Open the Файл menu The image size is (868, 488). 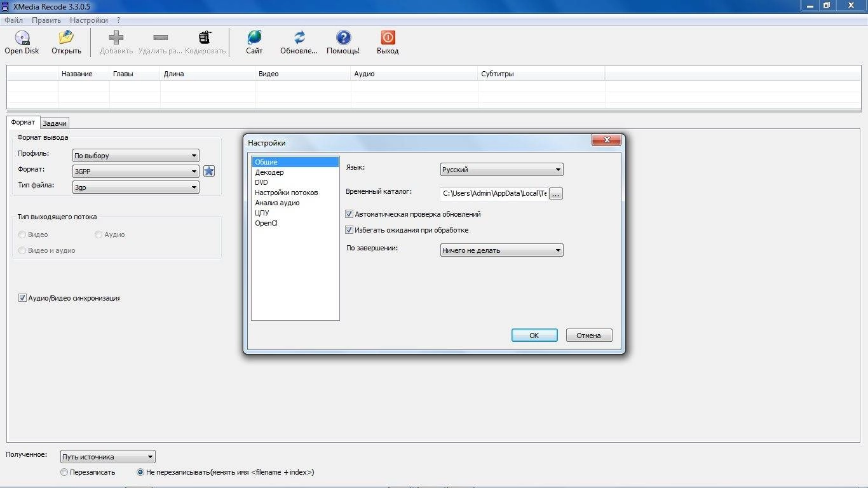pyautogui.click(x=13, y=20)
